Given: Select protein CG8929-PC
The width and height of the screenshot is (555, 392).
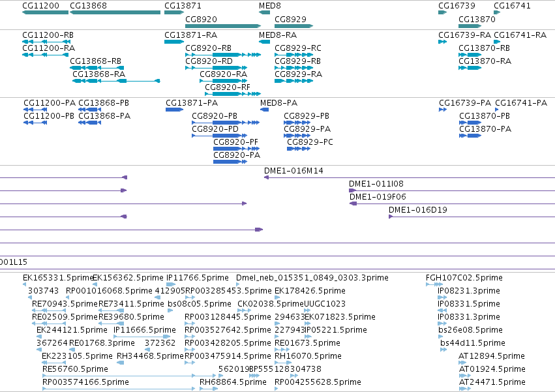Looking at the screenshot, I should tap(310, 142).
